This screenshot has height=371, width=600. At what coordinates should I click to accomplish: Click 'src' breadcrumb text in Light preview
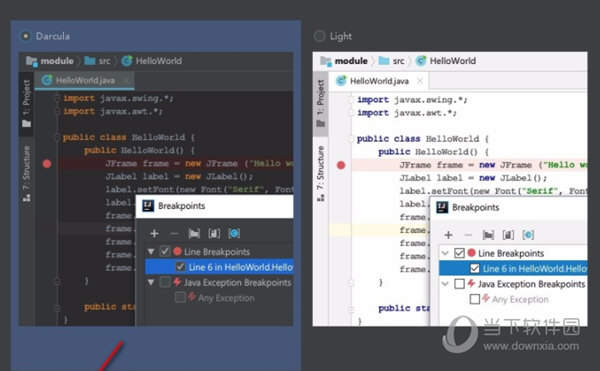coord(398,61)
